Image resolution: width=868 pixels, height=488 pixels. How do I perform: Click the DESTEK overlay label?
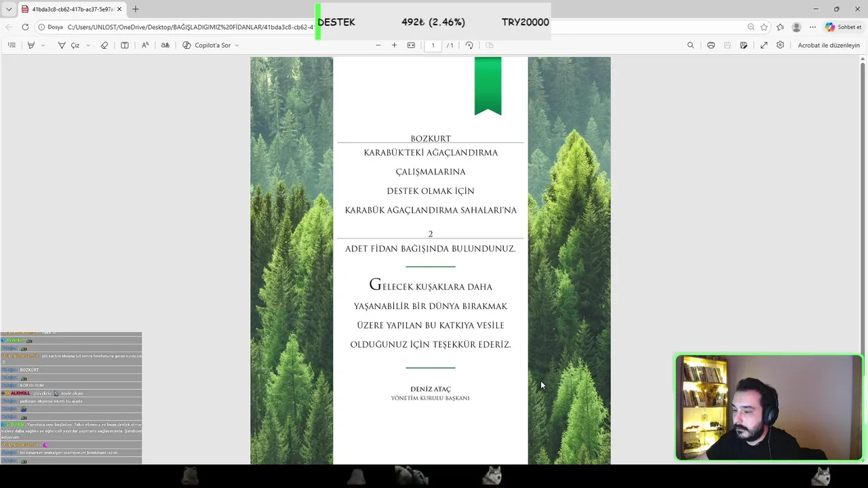[x=336, y=22]
